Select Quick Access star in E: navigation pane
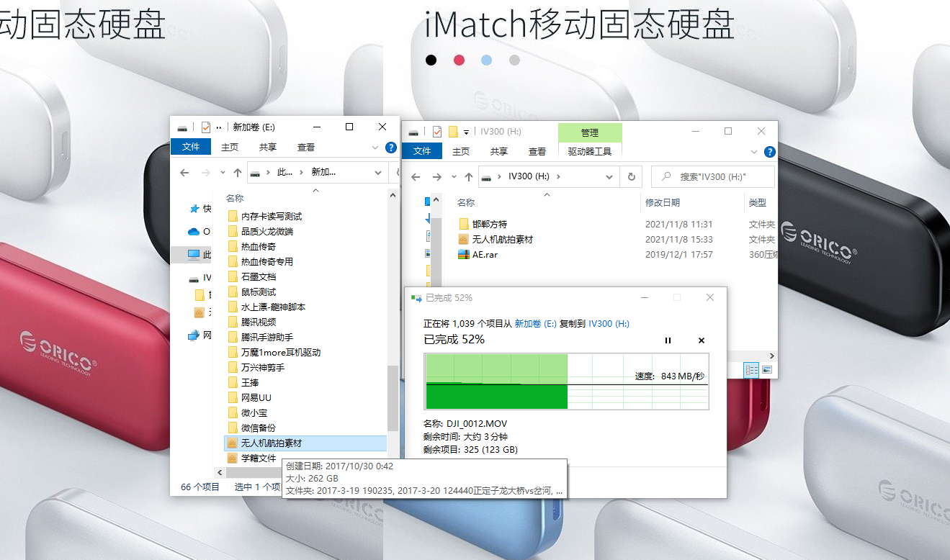Viewport: 950px width, 560px height. pyautogui.click(x=194, y=209)
